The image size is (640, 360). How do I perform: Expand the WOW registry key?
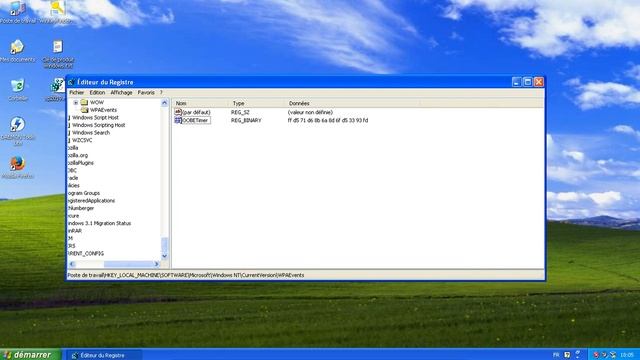click(76, 102)
